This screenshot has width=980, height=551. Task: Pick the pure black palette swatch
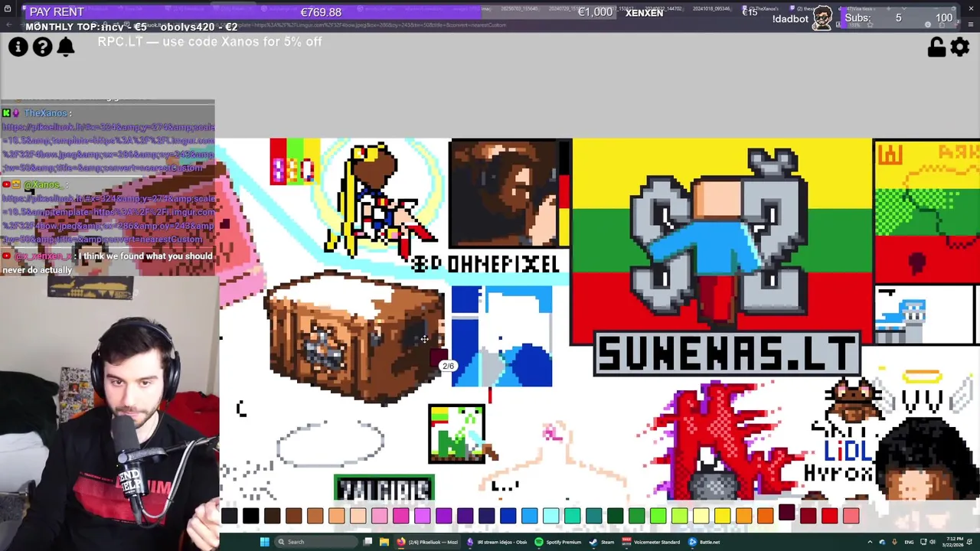coord(250,517)
